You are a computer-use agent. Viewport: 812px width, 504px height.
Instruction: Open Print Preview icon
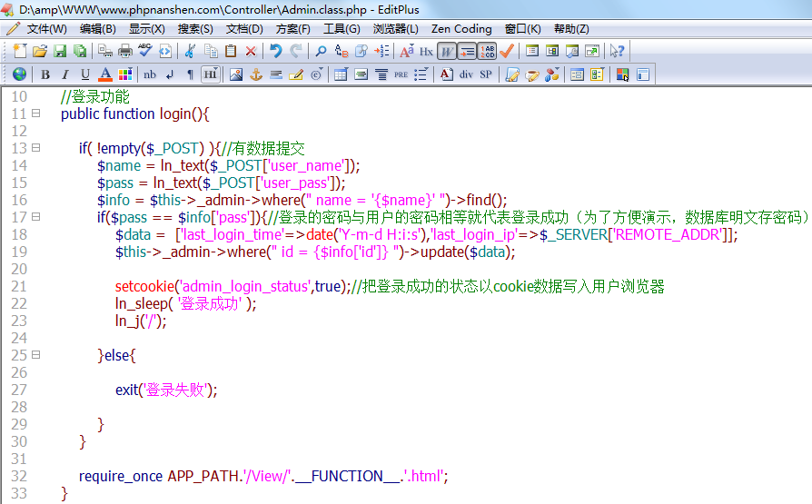pyautogui.click(x=105, y=51)
